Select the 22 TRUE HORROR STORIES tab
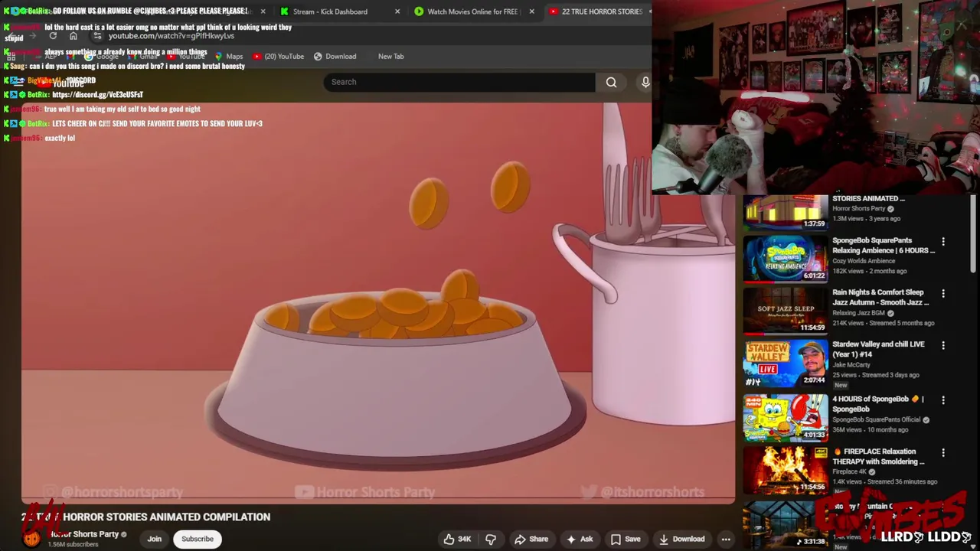 (597, 11)
